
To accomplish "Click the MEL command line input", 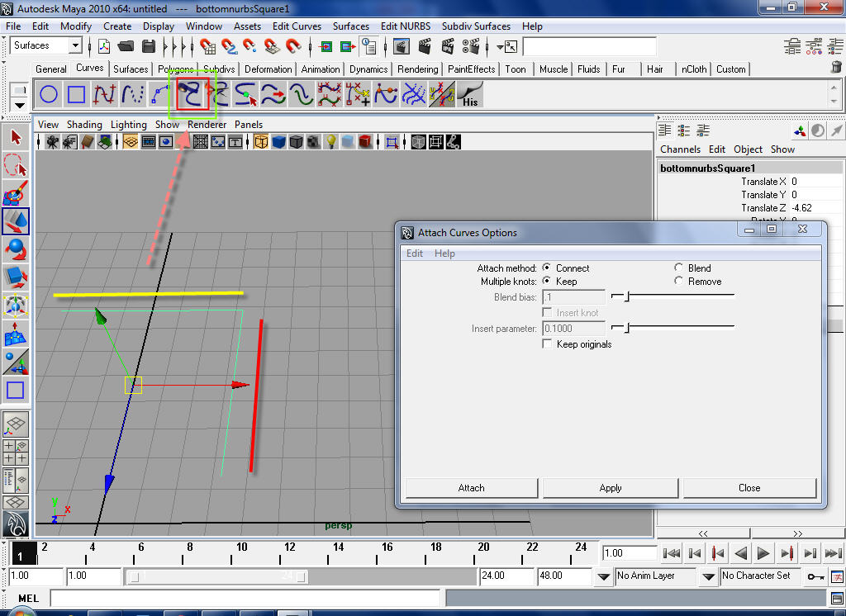I will point(245,598).
